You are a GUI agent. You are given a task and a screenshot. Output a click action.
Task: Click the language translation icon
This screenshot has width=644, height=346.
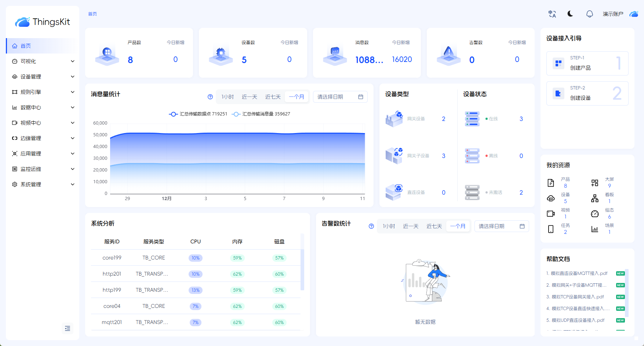click(552, 14)
